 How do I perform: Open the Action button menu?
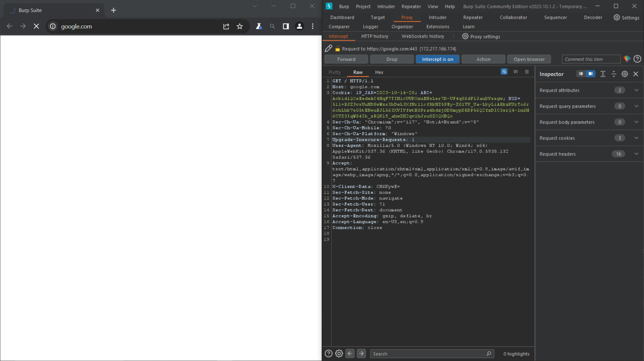point(483,59)
